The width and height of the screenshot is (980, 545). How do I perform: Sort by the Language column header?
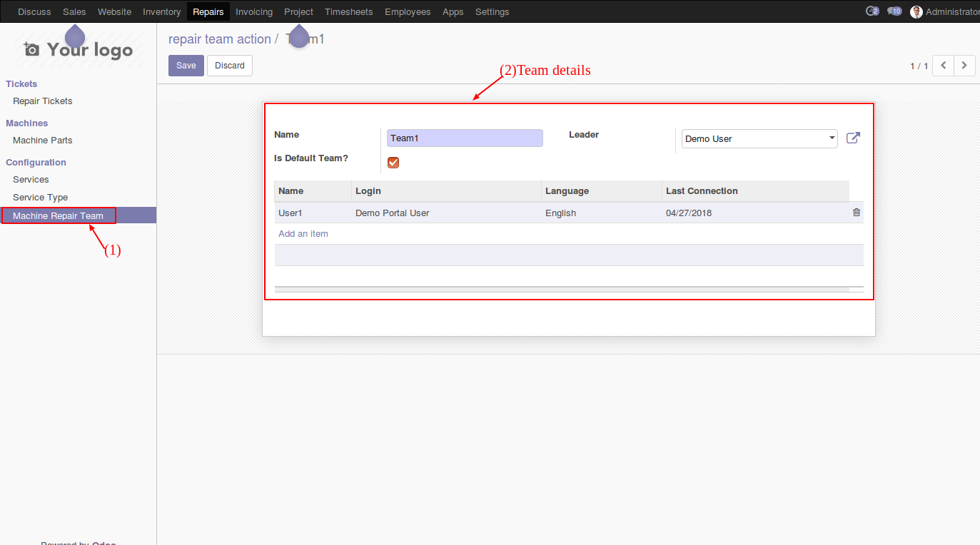(x=601, y=191)
